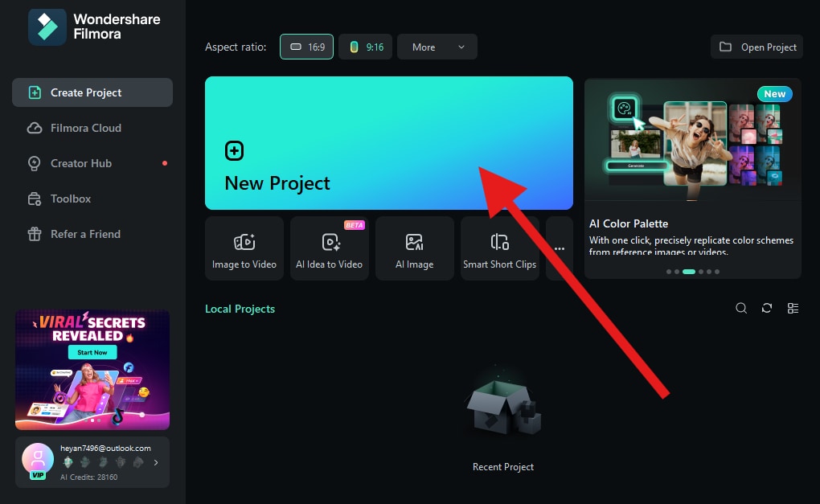
Task: Click the Aspect ratio label
Action: 236,47
